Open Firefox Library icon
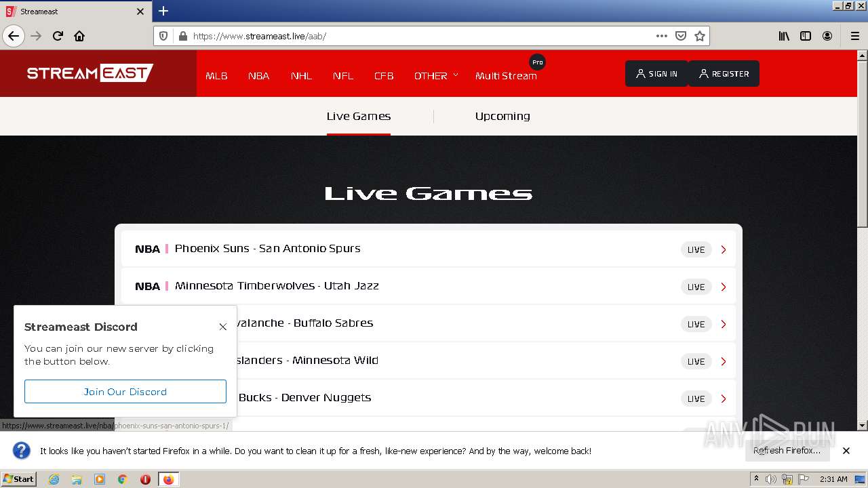 coord(784,36)
